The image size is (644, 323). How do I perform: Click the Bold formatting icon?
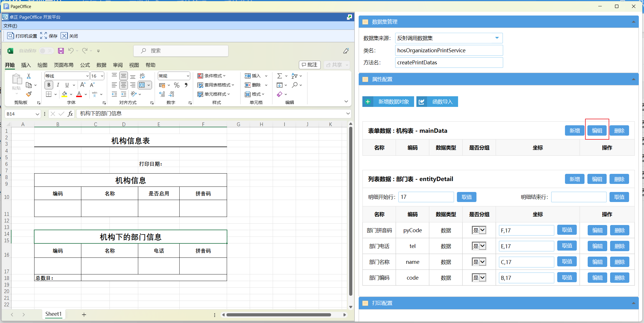point(49,85)
